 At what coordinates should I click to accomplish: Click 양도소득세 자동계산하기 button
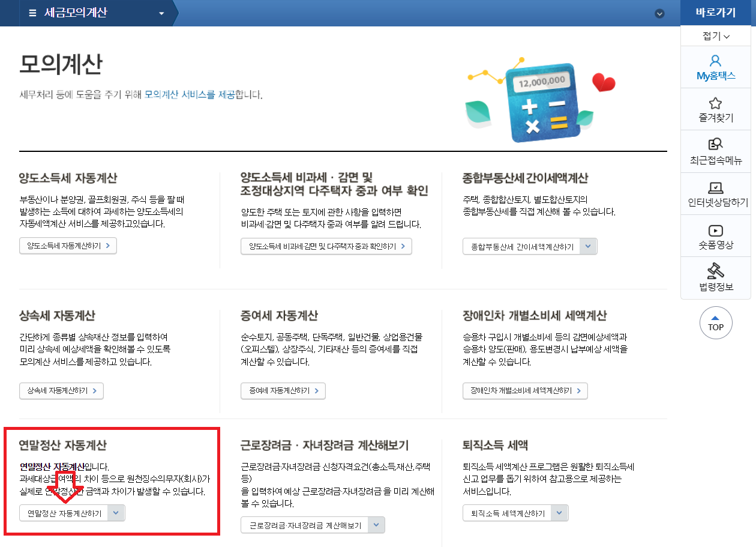pyautogui.click(x=68, y=245)
